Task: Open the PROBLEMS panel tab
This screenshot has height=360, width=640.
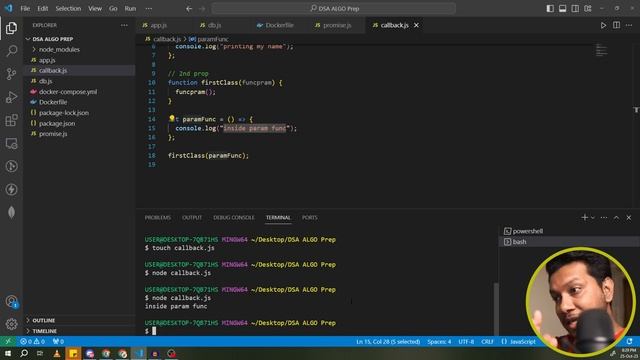Action: click(158, 218)
